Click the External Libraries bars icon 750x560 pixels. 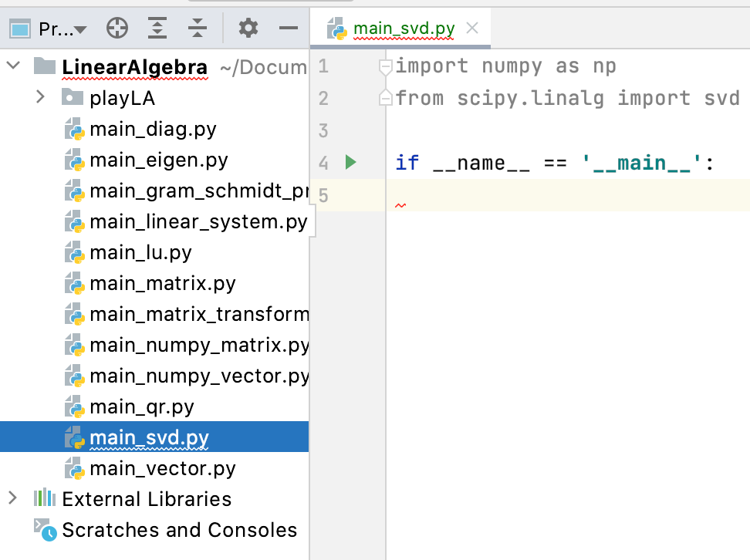click(45, 498)
